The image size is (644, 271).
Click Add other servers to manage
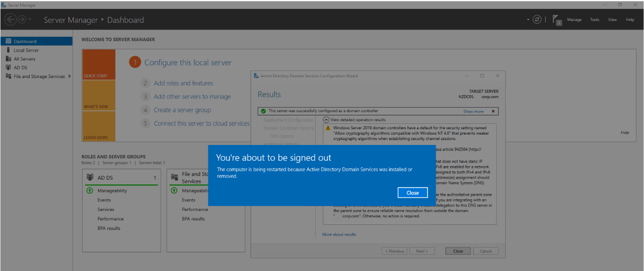coord(192,97)
